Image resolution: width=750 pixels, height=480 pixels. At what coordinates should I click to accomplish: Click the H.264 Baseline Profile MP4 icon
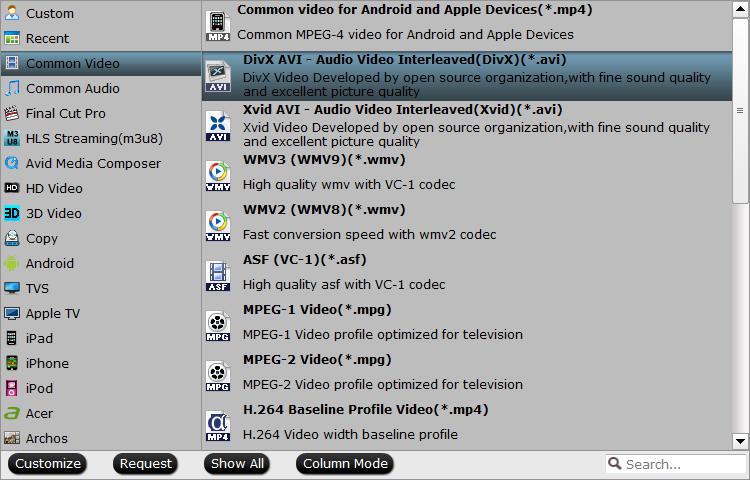(218, 426)
